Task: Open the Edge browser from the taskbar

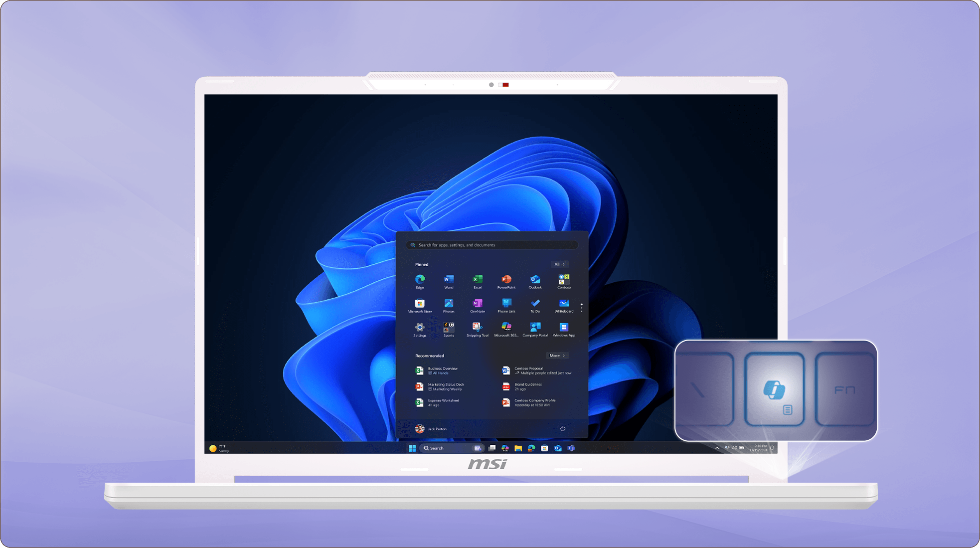Action: pyautogui.click(x=531, y=448)
